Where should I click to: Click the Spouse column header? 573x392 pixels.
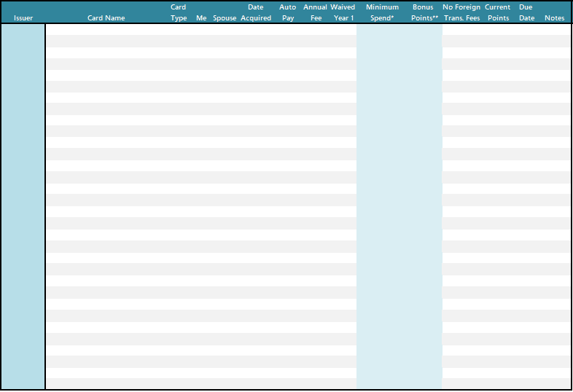[x=225, y=18]
